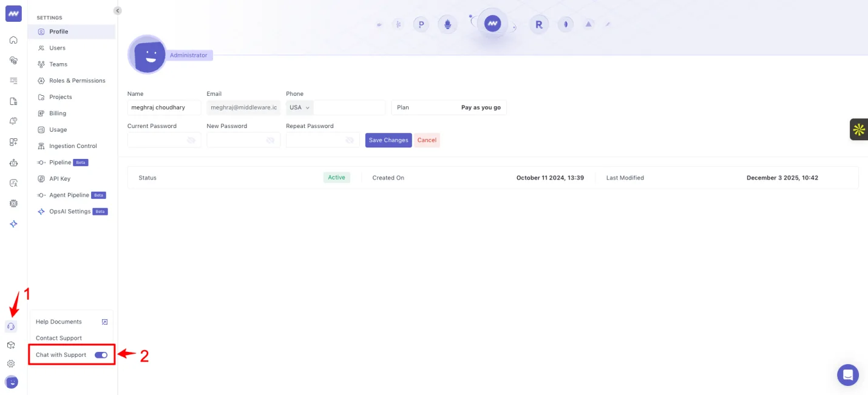Click the Middleware logo in the rail

(13, 14)
